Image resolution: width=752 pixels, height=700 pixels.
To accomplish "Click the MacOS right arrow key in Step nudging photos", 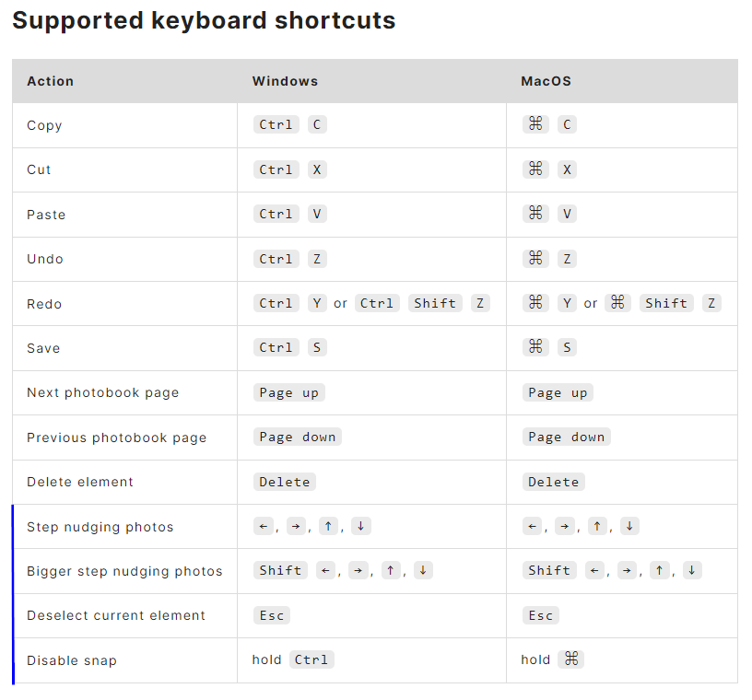I will pyautogui.click(x=565, y=526).
